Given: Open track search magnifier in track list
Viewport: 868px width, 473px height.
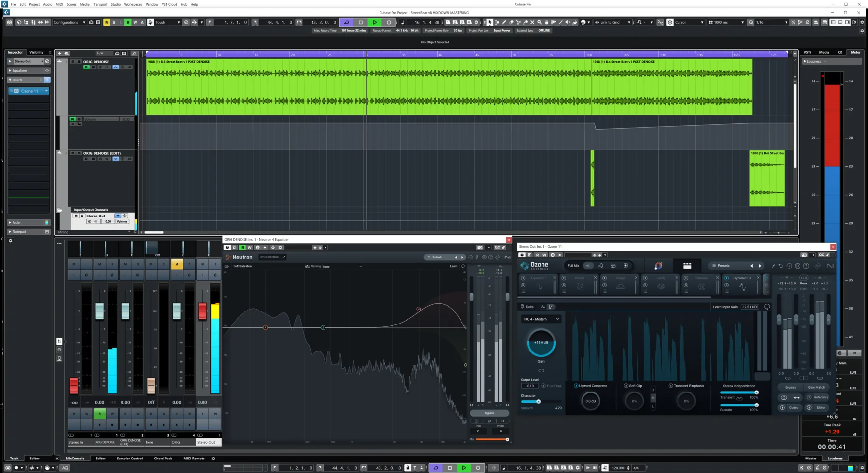Looking at the screenshot, I should (134, 53).
